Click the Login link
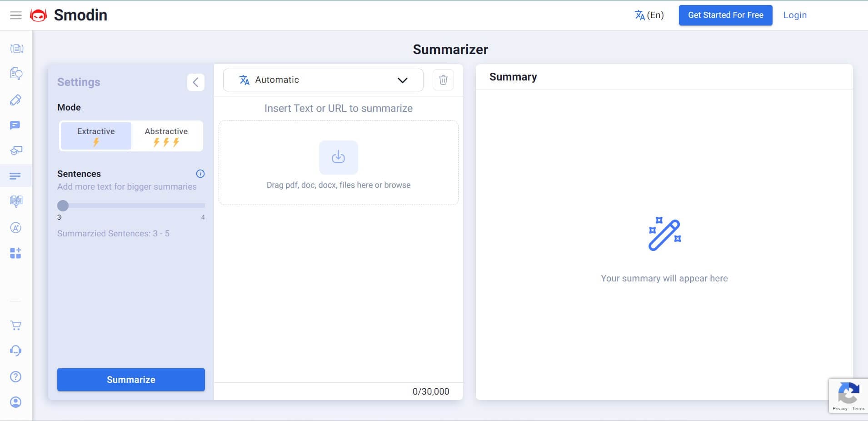Image resolution: width=868 pixels, height=421 pixels. (x=795, y=15)
